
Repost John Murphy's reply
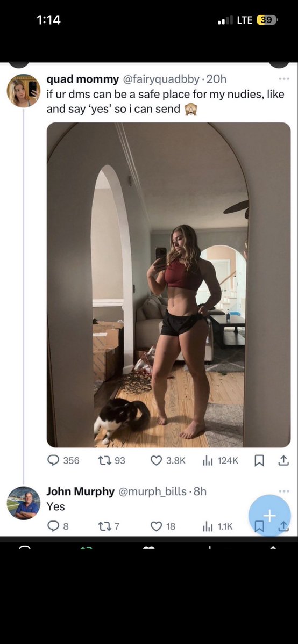tap(109, 526)
